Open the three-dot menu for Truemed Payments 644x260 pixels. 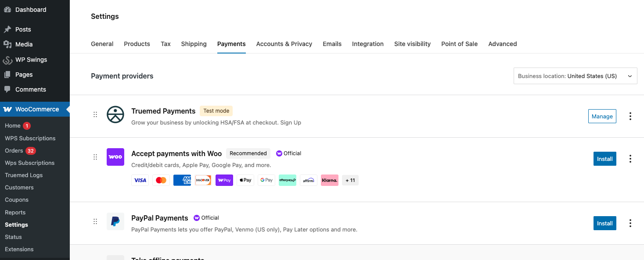coord(630,116)
